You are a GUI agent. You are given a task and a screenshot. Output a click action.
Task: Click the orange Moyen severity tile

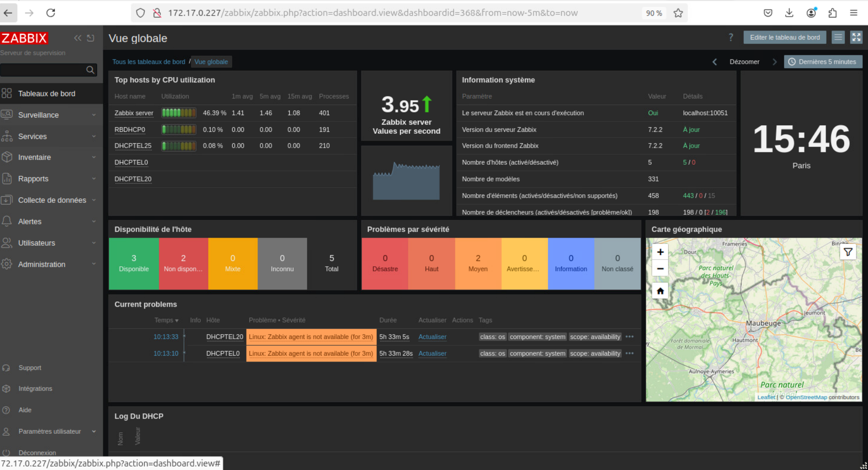click(x=478, y=263)
